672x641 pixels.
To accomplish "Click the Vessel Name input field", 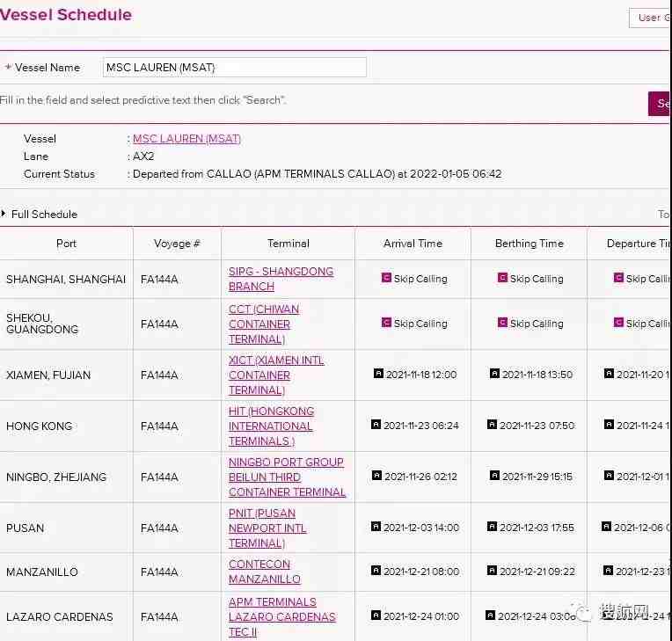I will (x=235, y=68).
